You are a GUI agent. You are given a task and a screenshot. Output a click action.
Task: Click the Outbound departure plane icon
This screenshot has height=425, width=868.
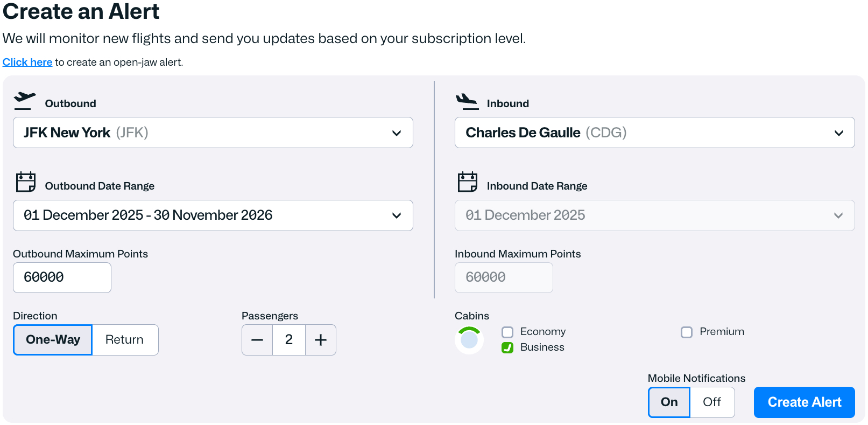tap(24, 100)
